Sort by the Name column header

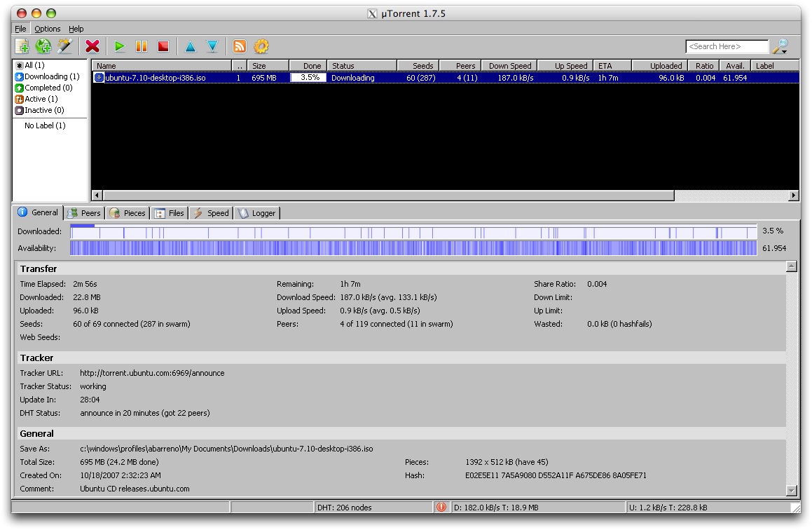click(x=162, y=66)
